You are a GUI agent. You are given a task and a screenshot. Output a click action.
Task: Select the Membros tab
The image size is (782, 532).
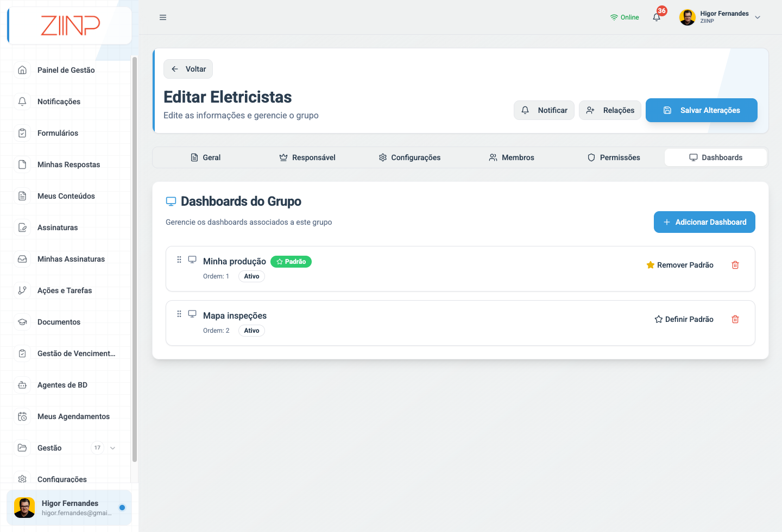click(x=512, y=157)
